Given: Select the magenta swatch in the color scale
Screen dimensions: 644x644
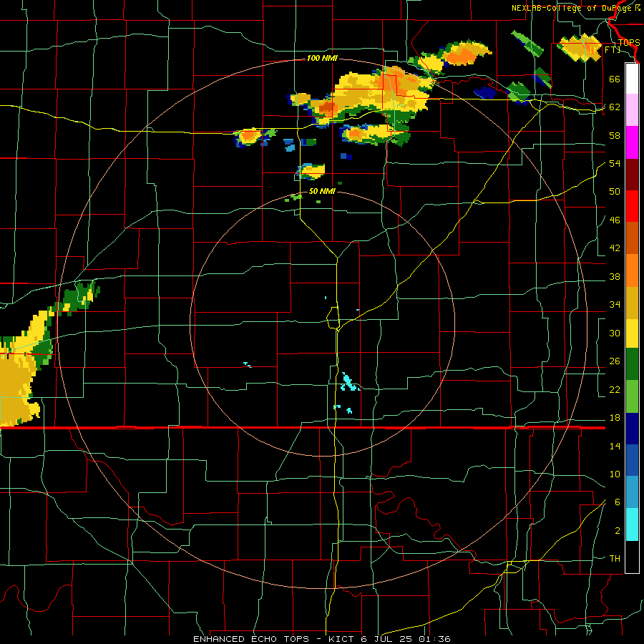Looking at the screenshot, I should coord(632,142).
